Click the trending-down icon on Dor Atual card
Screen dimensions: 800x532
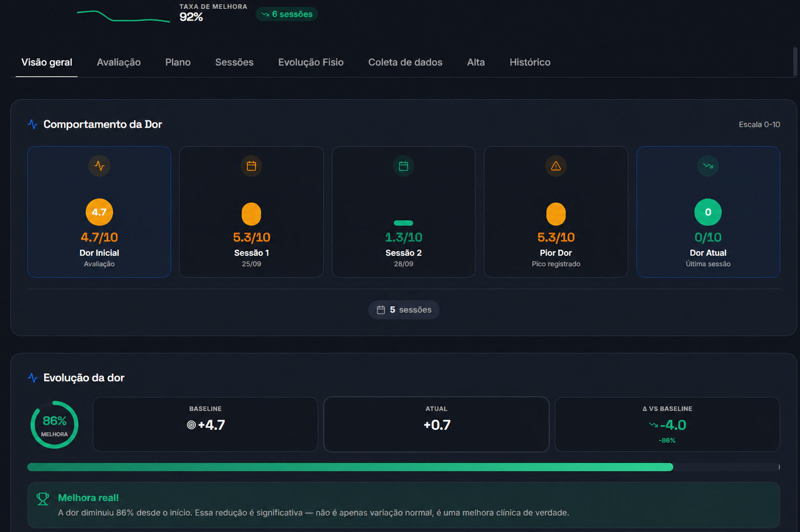point(708,166)
